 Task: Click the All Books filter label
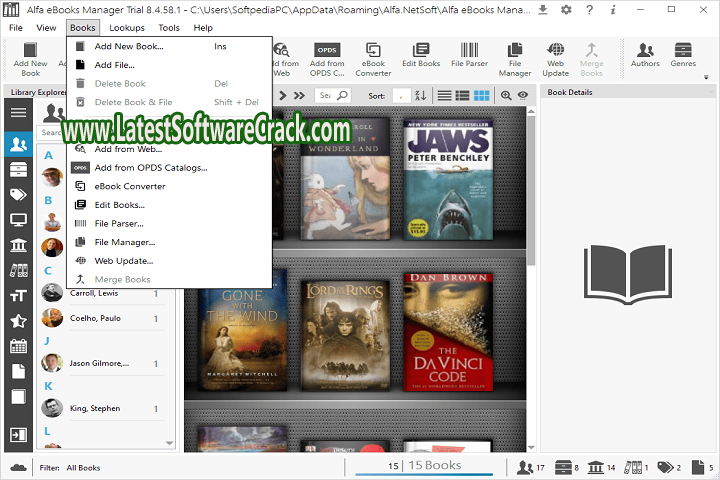(x=83, y=468)
